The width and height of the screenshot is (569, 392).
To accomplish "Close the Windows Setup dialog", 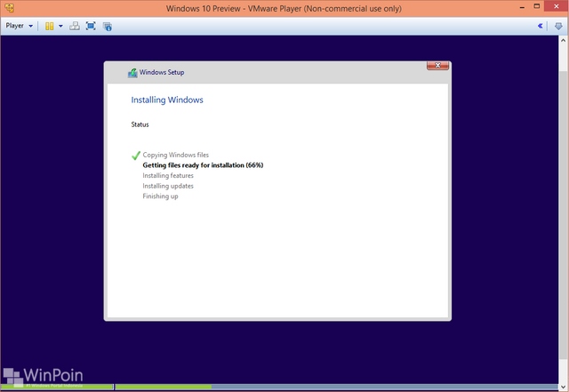I will click(437, 66).
